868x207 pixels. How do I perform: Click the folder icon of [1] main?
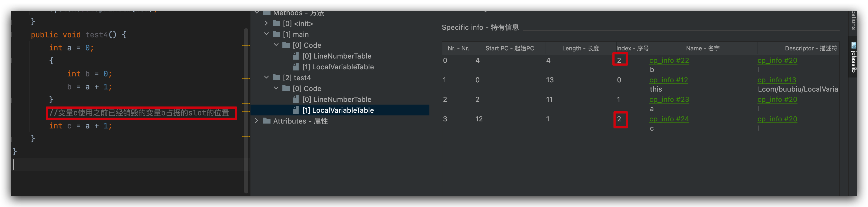click(277, 34)
